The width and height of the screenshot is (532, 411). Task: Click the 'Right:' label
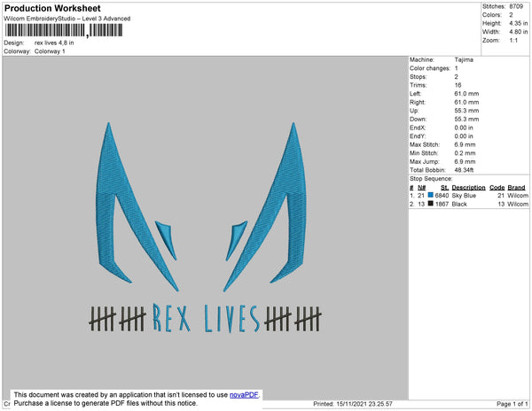point(418,102)
